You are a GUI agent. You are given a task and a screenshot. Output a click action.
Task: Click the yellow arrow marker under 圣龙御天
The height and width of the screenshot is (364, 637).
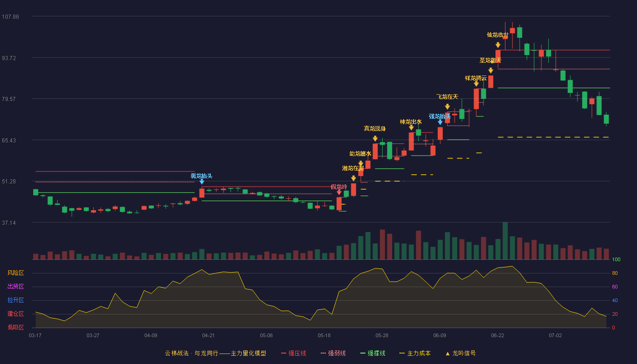(x=490, y=71)
